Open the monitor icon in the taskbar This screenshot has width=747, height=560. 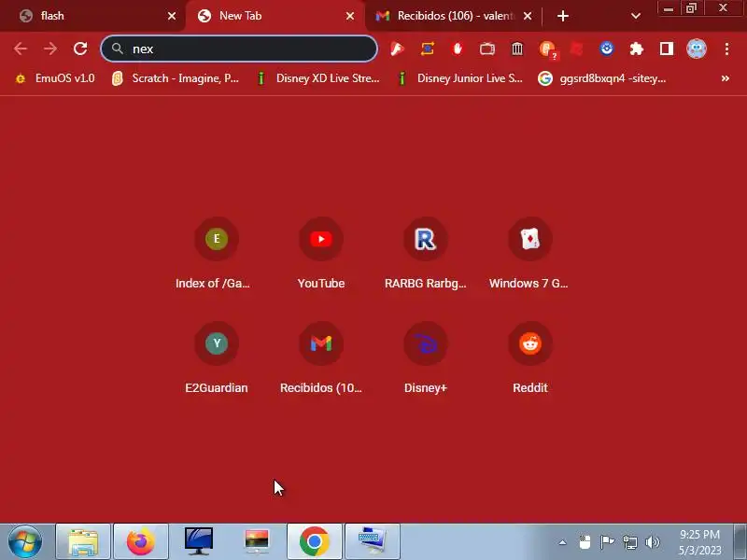pyautogui.click(x=199, y=541)
